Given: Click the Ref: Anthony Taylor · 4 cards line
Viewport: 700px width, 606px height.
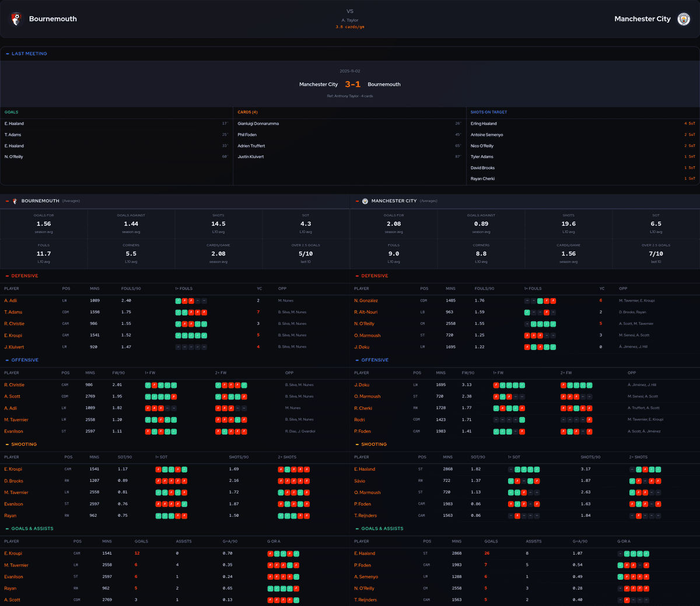Looking at the screenshot, I should pos(350,96).
